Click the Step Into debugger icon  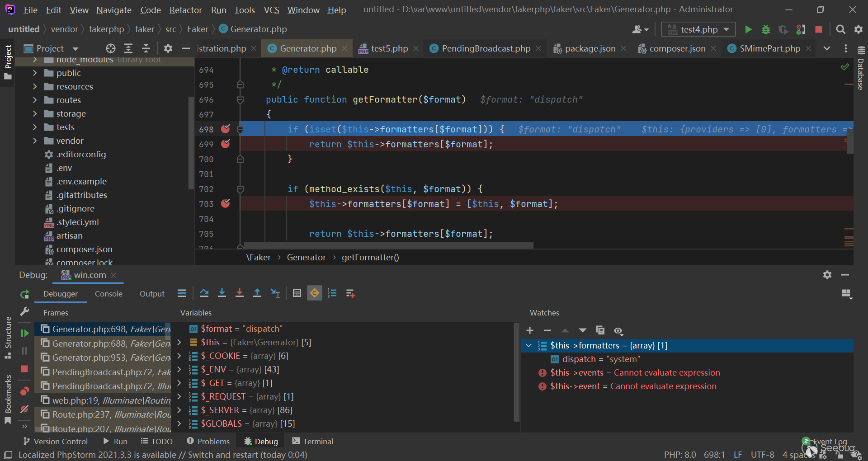click(x=222, y=293)
